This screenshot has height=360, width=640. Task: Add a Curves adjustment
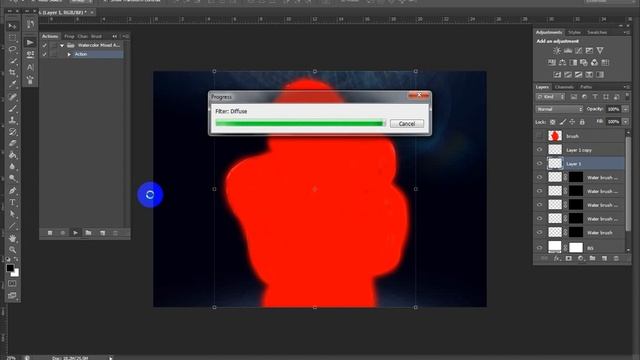click(x=578, y=51)
